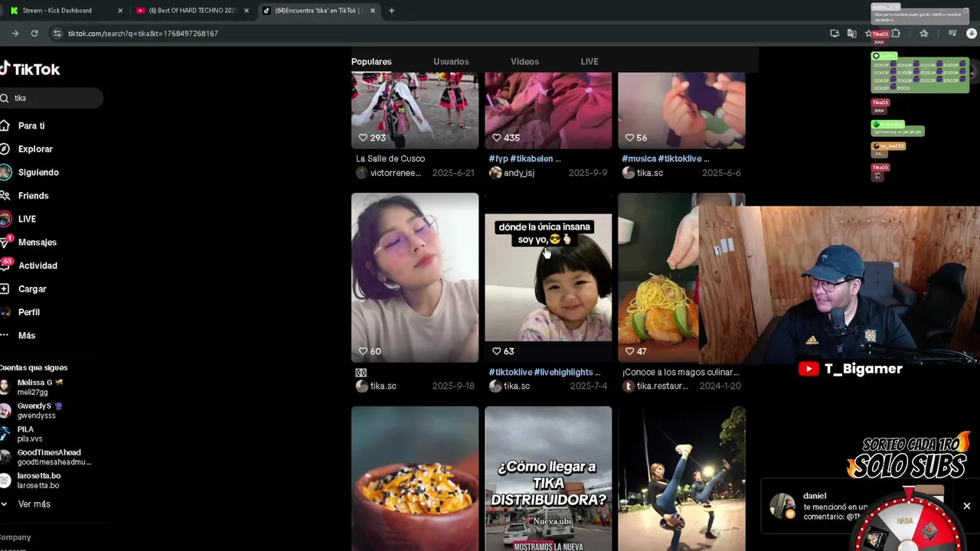Switch to Stream - Kick Dashboard tab
Screen dimensions: 980x551
click(65, 11)
